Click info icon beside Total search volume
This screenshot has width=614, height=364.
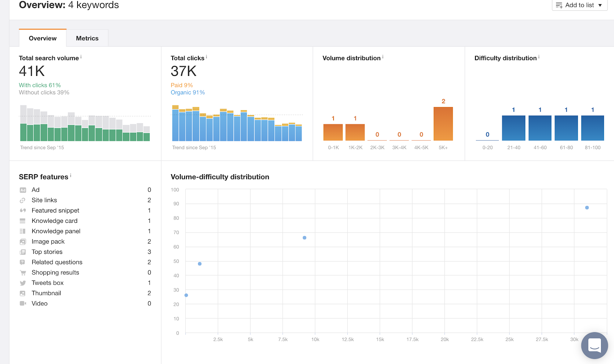coord(81,57)
